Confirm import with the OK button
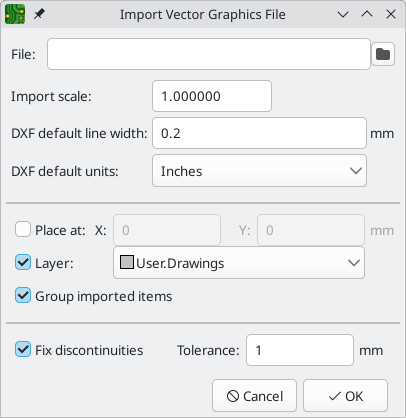 tap(345, 396)
